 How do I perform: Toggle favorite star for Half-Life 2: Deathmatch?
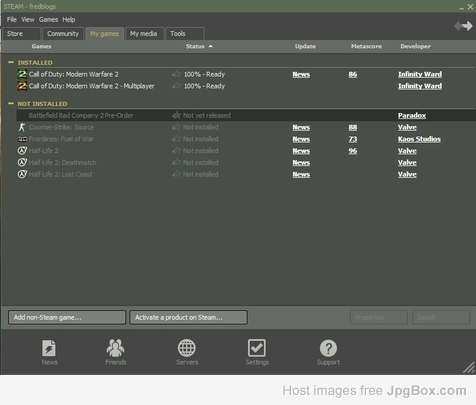click(177, 162)
